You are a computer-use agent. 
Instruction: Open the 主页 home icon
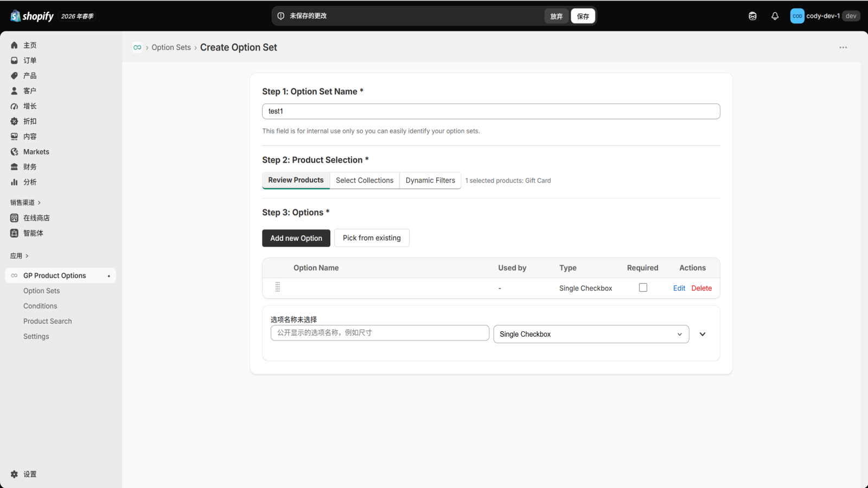[15, 46]
